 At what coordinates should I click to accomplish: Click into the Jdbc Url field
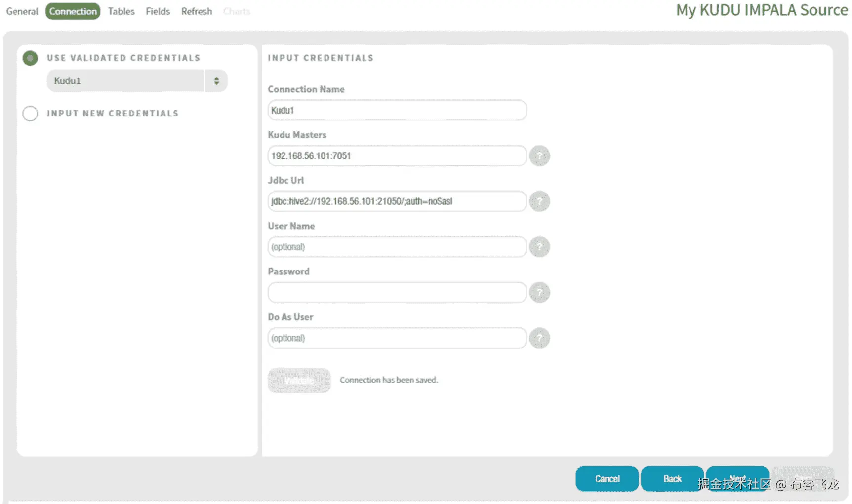[397, 201]
